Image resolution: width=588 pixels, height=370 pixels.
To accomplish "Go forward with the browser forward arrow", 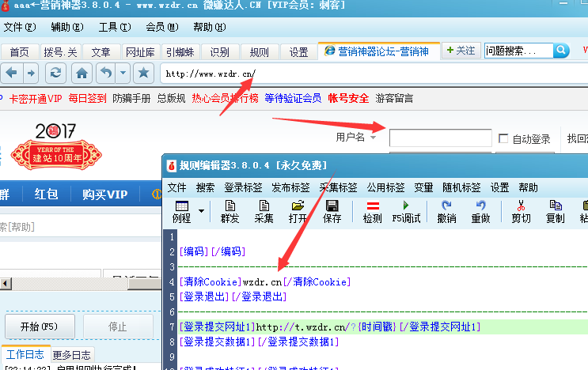I will pyautogui.click(x=31, y=73).
